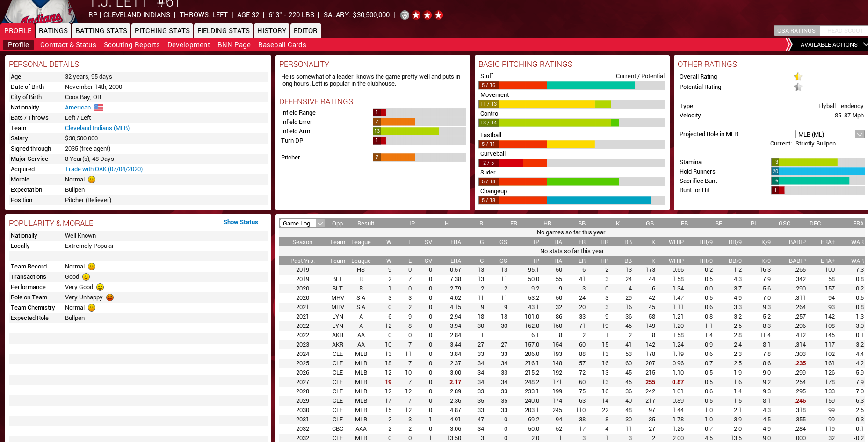Click the Changeup rating bar showing 5 / 18
868x442 pixels.
[x=571, y=201]
